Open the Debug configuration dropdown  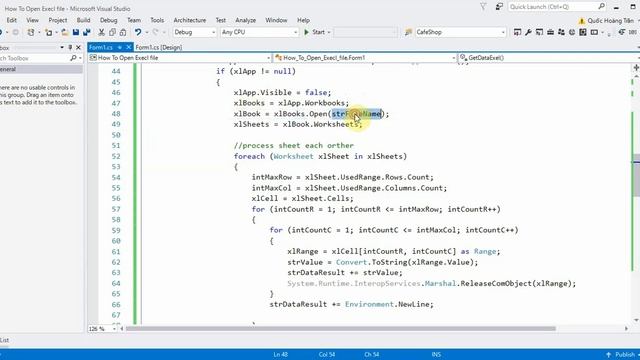pos(194,32)
